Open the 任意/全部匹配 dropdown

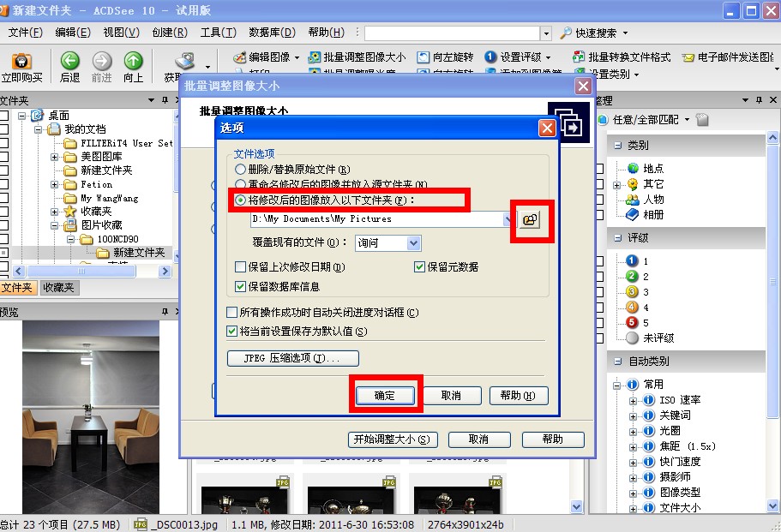[x=688, y=119]
